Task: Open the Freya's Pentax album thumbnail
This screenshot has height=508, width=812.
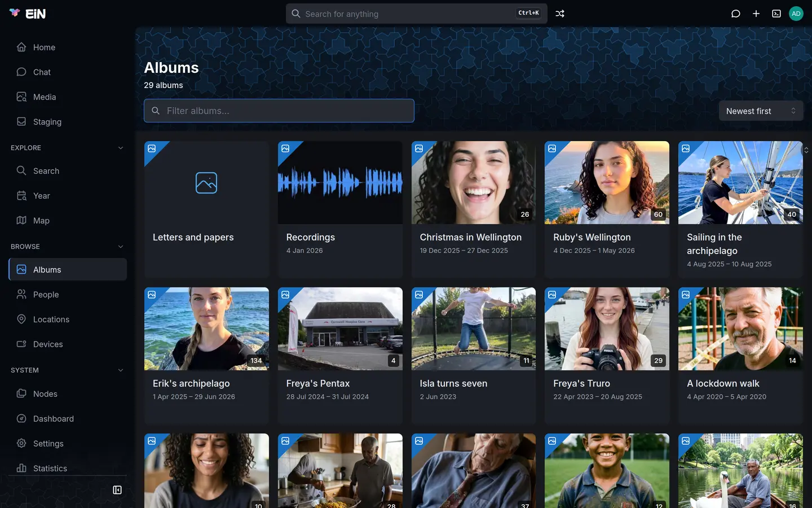Action: click(340, 329)
